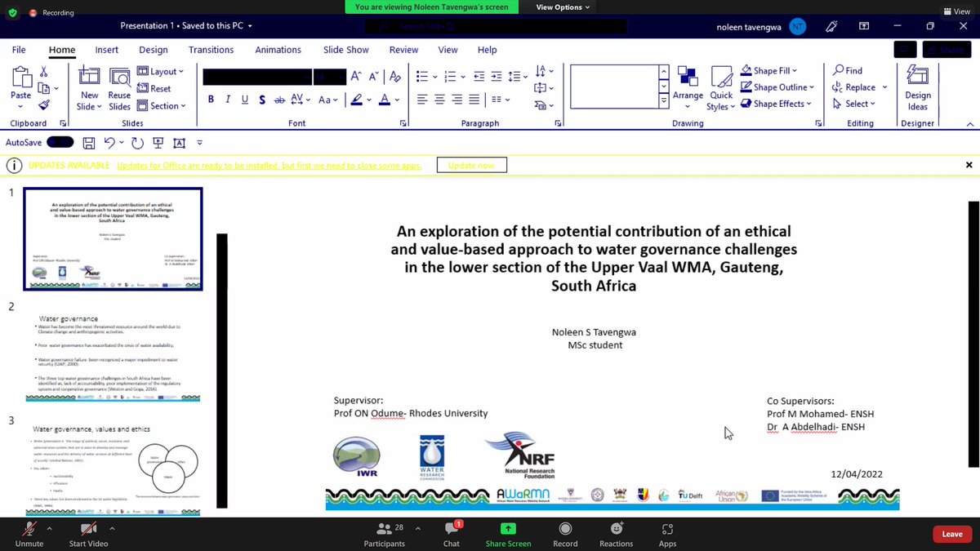The height and width of the screenshot is (551, 980).
Task: Switch to the Design tab
Action: [154, 50]
